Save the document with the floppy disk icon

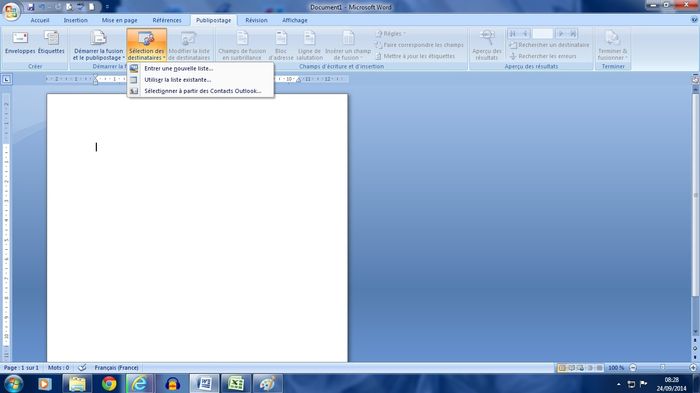tap(31, 7)
